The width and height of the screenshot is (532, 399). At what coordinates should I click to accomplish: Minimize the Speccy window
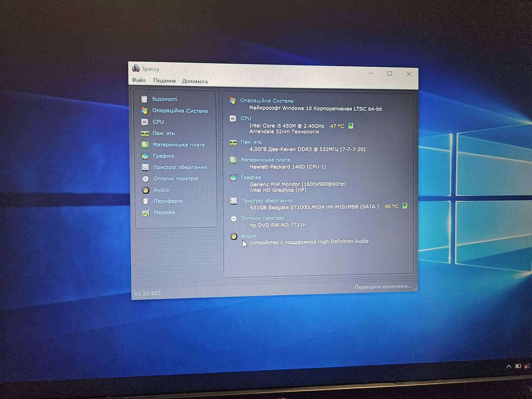pyautogui.click(x=371, y=73)
